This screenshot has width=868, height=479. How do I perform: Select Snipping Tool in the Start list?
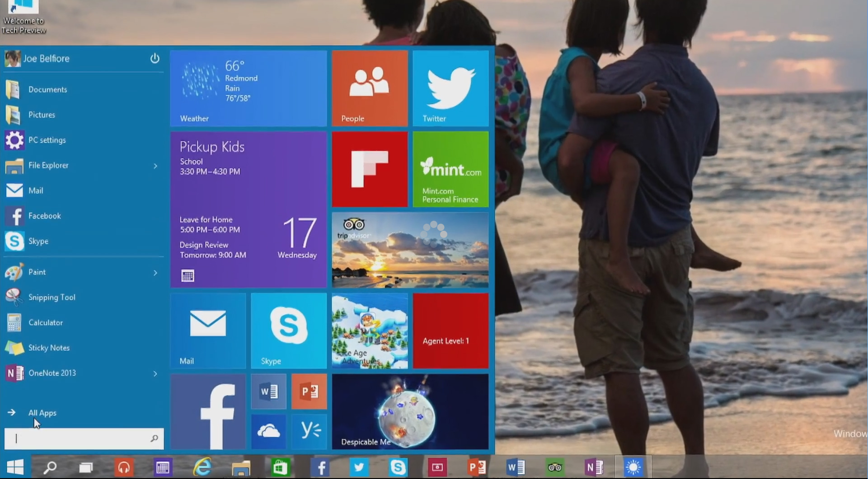coord(52,297)
